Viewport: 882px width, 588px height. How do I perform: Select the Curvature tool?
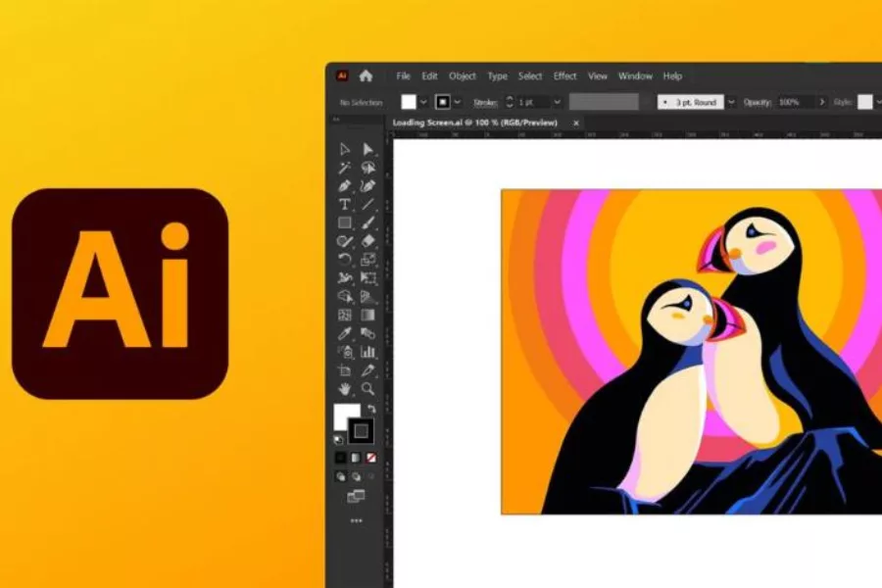[367, 186]
